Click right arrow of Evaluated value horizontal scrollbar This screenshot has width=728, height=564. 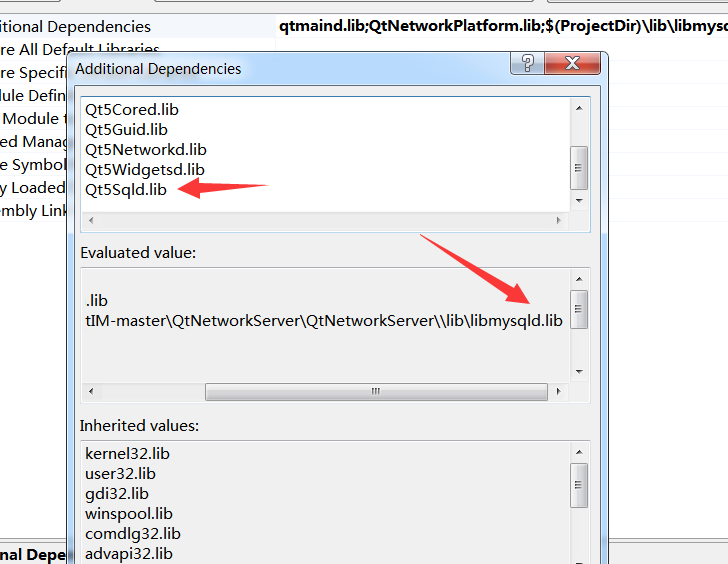pyautogui.click(x=559, y=391)
